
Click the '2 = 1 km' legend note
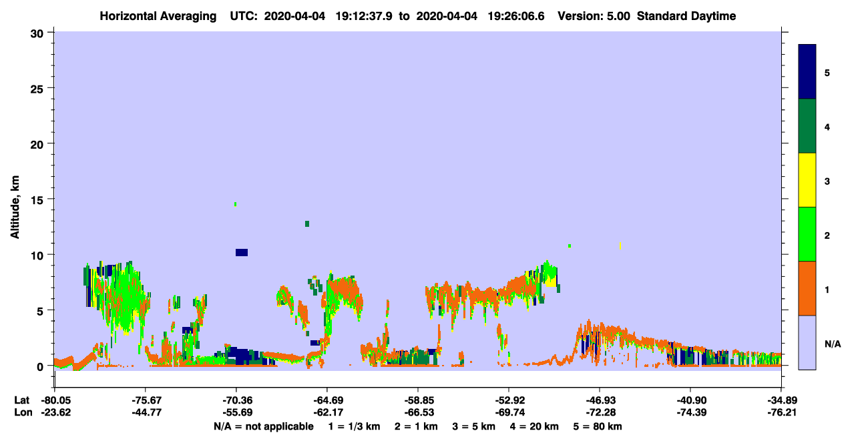coord(416,426)
